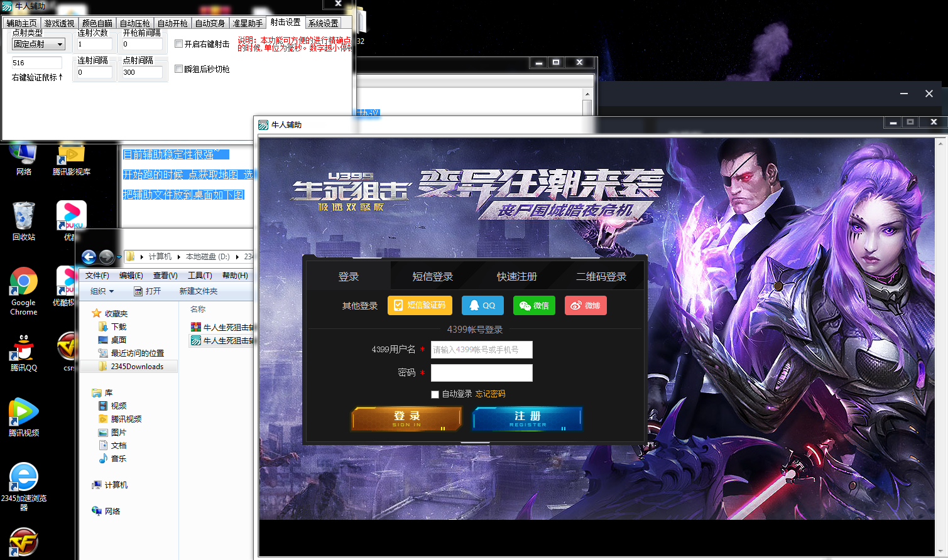The height and width of the screenshot is (560, 948).
Task: Log in with the QQ button
Action: tap(482, 305)
